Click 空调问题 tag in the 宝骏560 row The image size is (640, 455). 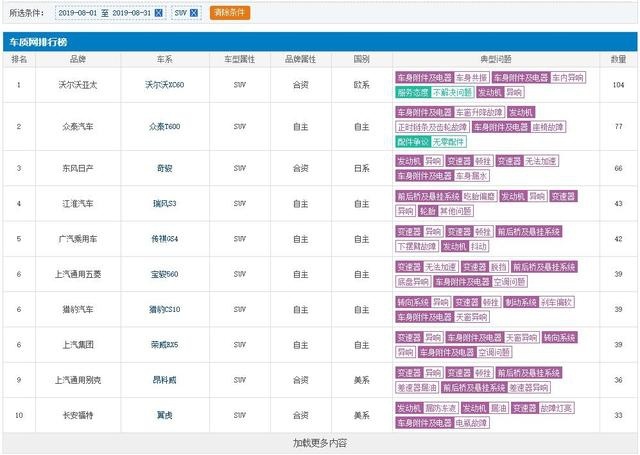click(x=510, y=282)
